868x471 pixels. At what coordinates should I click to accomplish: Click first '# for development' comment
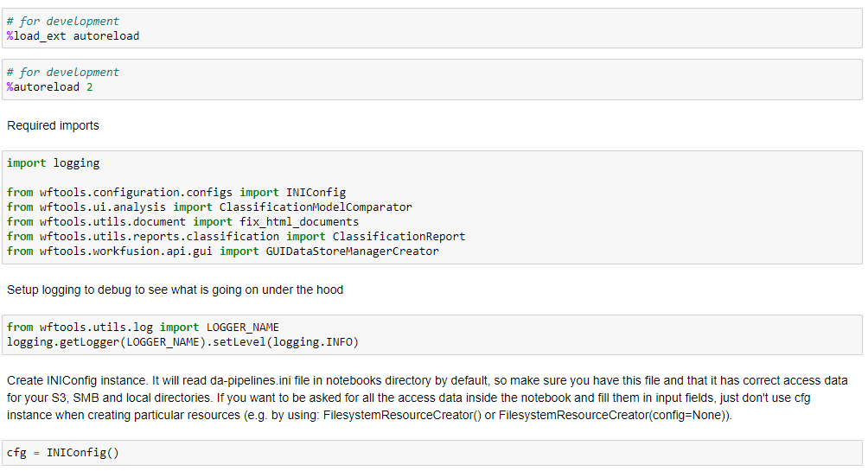(62, 21)
